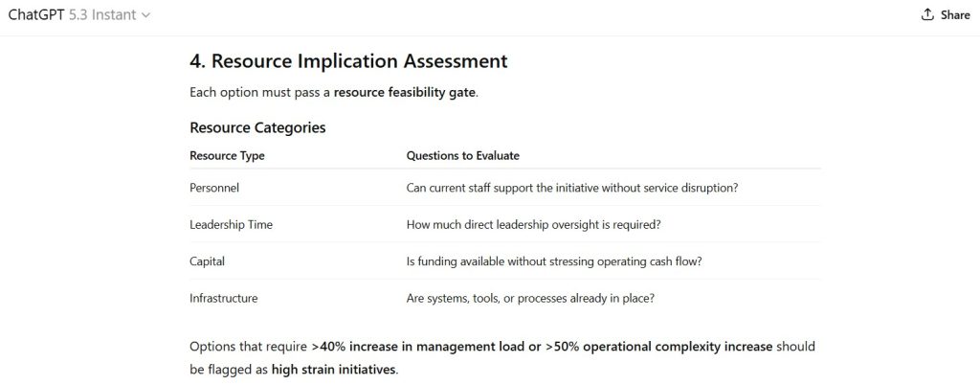
Task: Click the question about direct leadership oversight
Action: pos(533,224)
